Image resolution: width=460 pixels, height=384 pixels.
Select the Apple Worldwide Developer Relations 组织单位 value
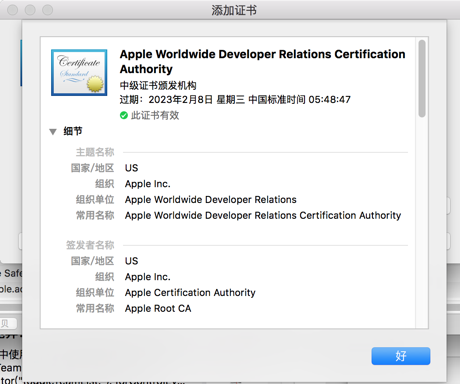(x=211, y=200)
